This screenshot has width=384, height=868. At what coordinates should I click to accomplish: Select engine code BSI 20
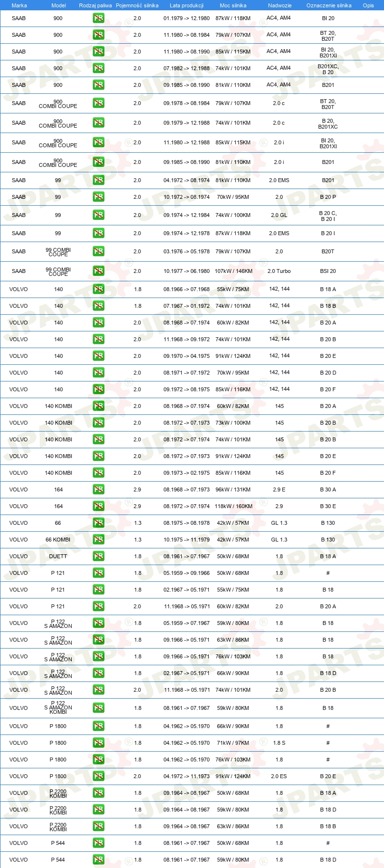(x=328, y=271)
